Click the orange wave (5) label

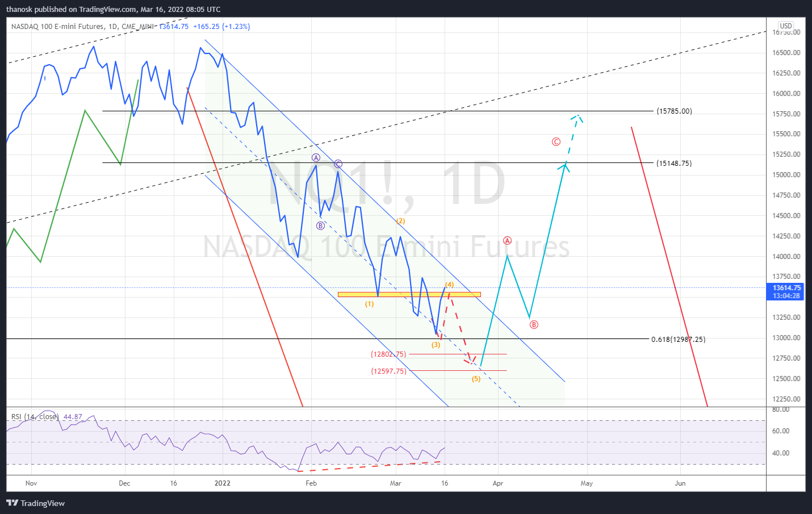[476, 379]
